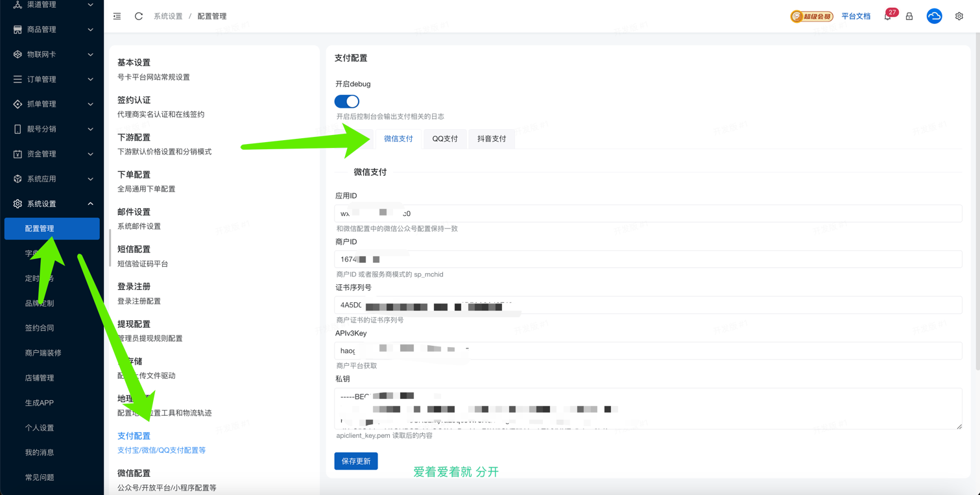Image resolution: width=980 pixels, height=495 pixels.
Task: Expand the 订单管理 menu chevron
Action: [x=90, y=79]
